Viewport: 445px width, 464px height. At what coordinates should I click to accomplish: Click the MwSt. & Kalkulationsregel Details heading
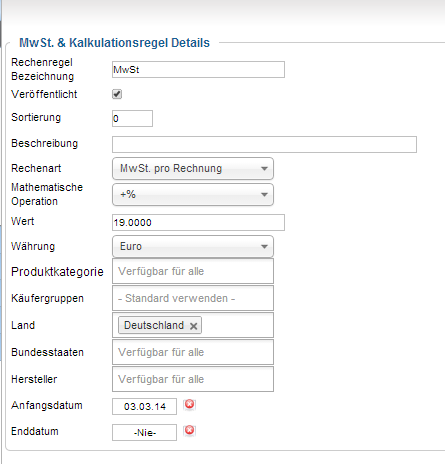coord(114,43)
